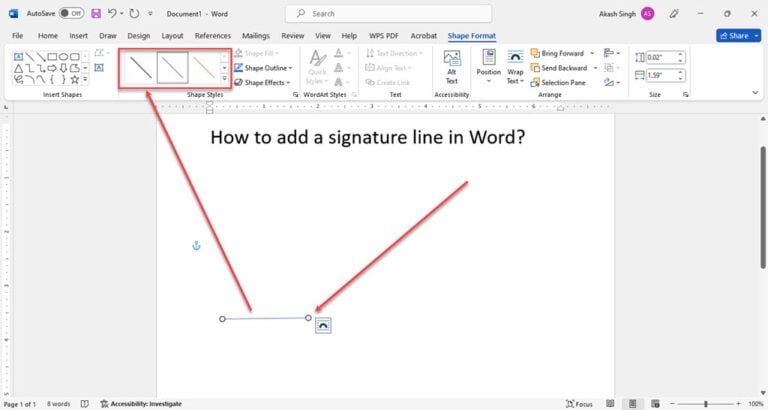Open the Edit Shape menu icon
Image resolution: width=768 pixels, height=410 pixels.
coord(99,53)
